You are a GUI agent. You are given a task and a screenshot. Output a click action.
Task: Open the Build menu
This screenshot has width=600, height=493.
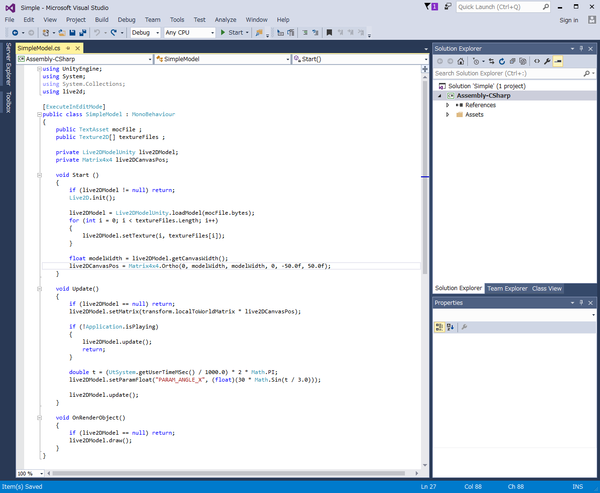pyautogui.click(x=101, y=20)
